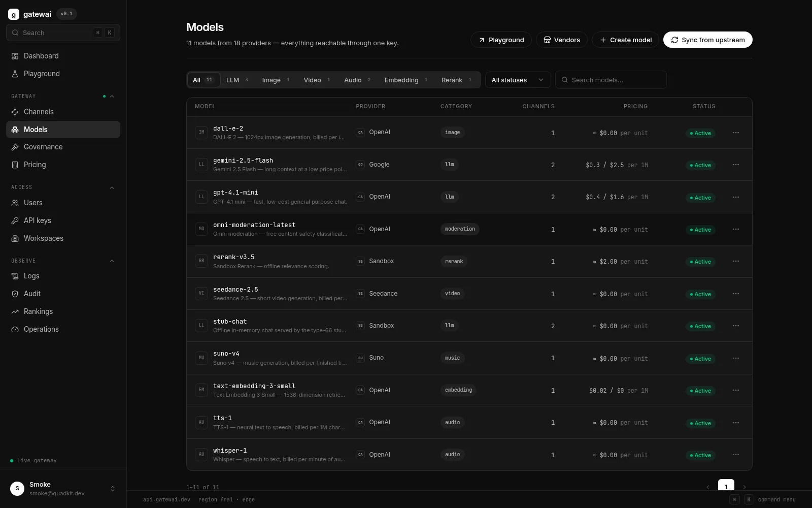
Task: Open row actions for gpt-4.1-mini
Action: (x=736, y=197)
